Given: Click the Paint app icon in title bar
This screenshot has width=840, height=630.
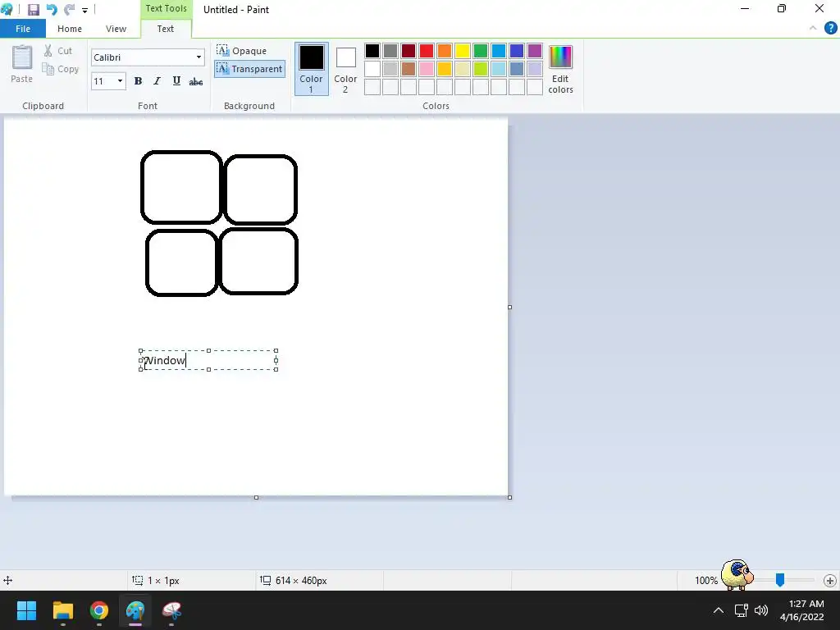Looking at the screenshot, I should coord(7,9).
